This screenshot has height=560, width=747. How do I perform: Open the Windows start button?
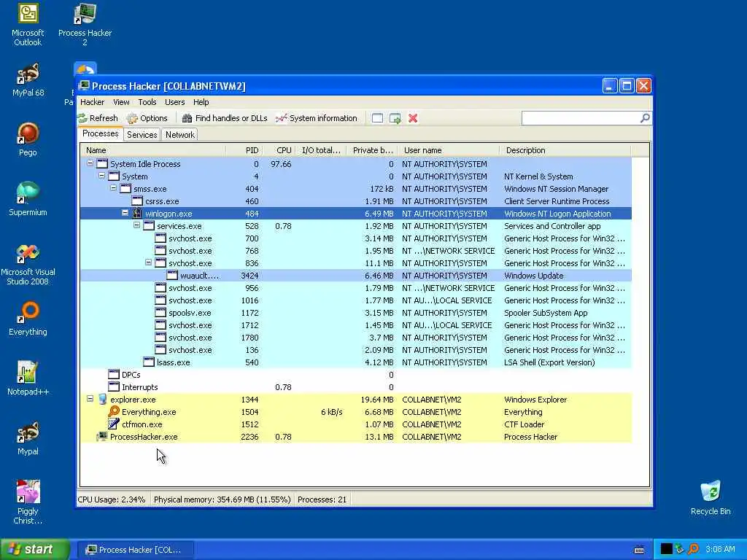coord(35,549)
